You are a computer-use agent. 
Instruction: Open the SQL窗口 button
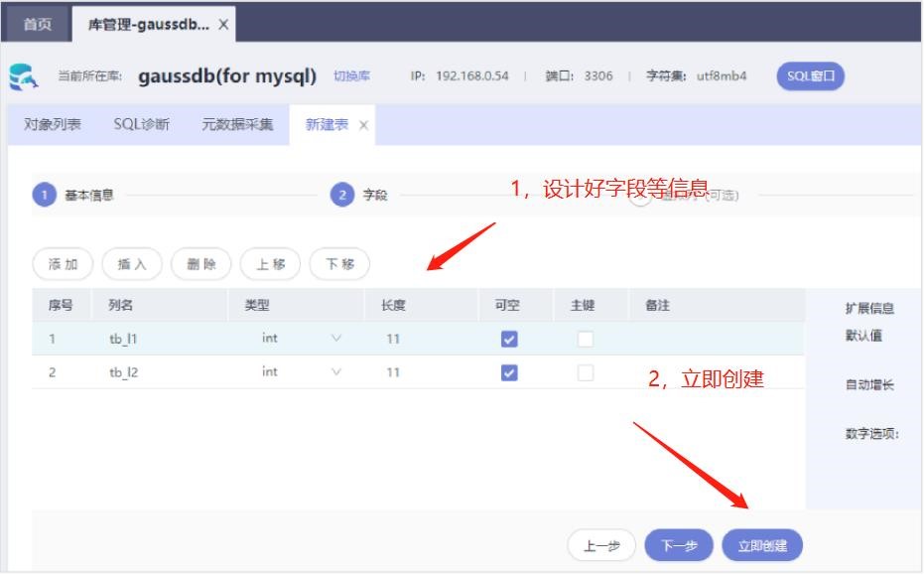(x=810, y=76)
